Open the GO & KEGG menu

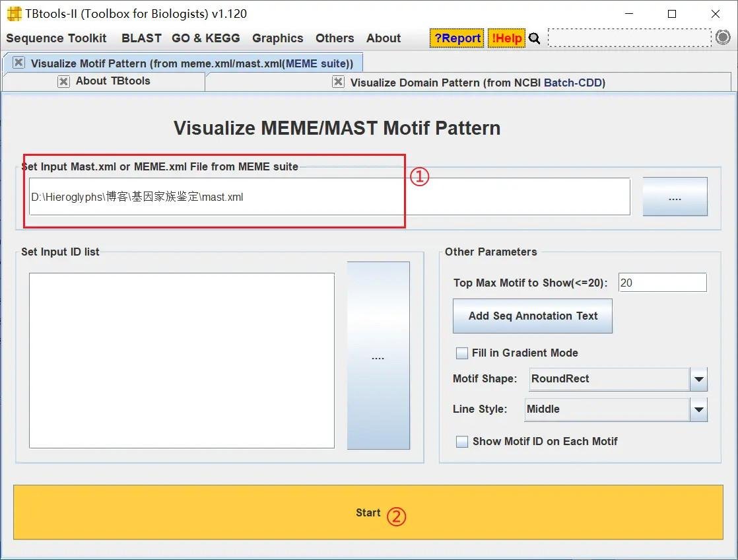[x=206, y=38]
